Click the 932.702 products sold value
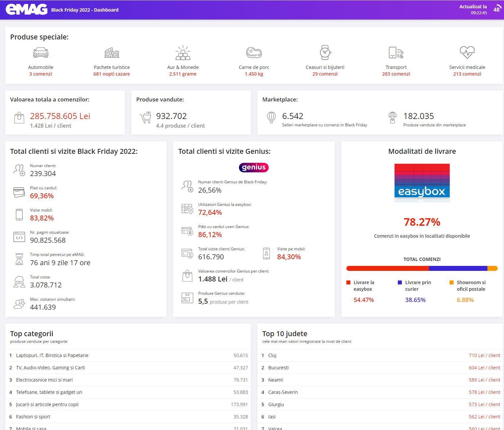 pos(172,116)
